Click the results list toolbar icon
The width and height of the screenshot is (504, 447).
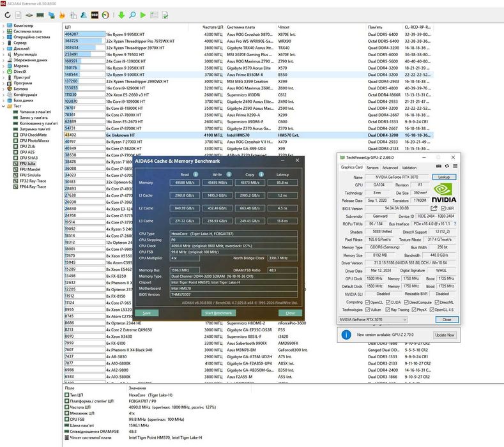(x=154, y=15)
